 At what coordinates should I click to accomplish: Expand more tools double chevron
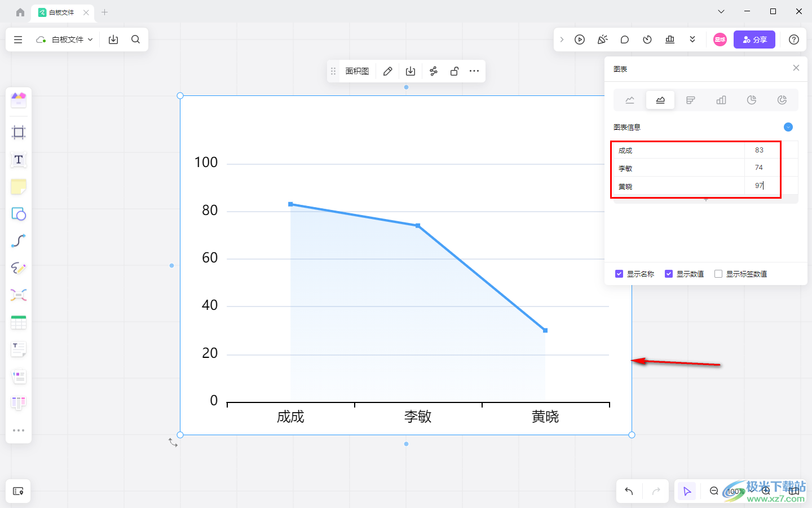click(692, 40)
